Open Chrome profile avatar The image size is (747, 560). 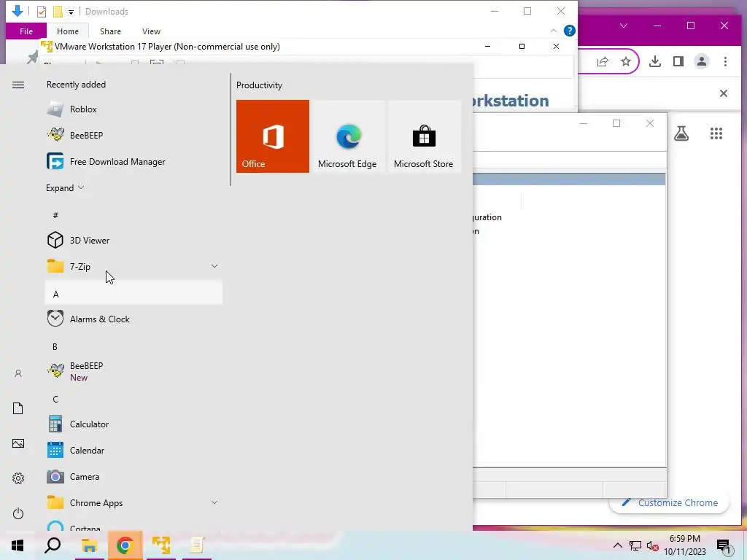coord(702,61)
